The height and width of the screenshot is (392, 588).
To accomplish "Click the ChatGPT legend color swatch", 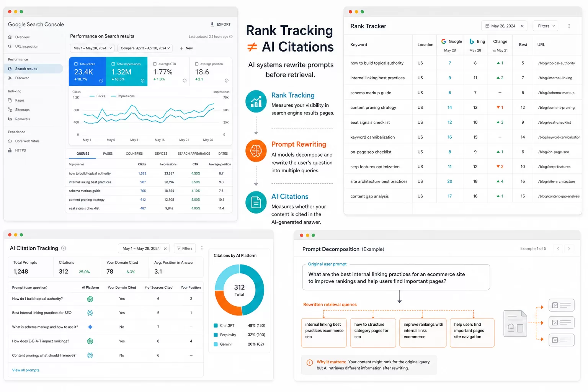I will pyautogui.click(x=216, y=325).
